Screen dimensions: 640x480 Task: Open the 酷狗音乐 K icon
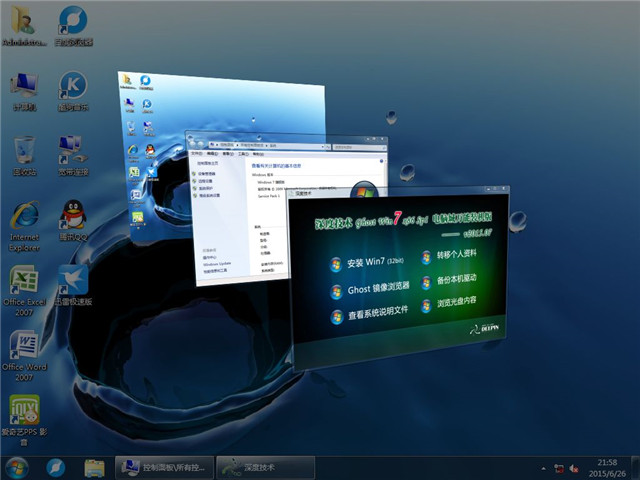[72, 88]
